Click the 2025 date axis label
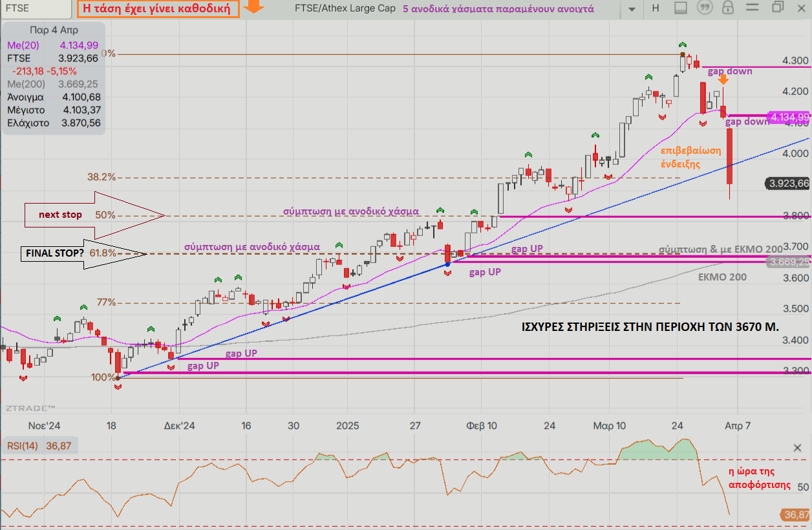The height and width of the screenshot is (530, 812). tap(347, 426)
